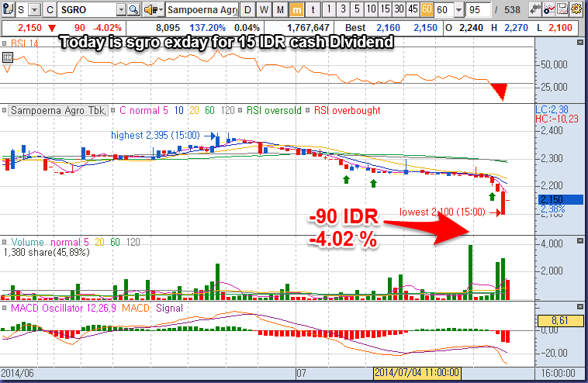Viewport: 588px width, 383px height.
Task: Click the bar count field showing 95
Action: [478, 10]
